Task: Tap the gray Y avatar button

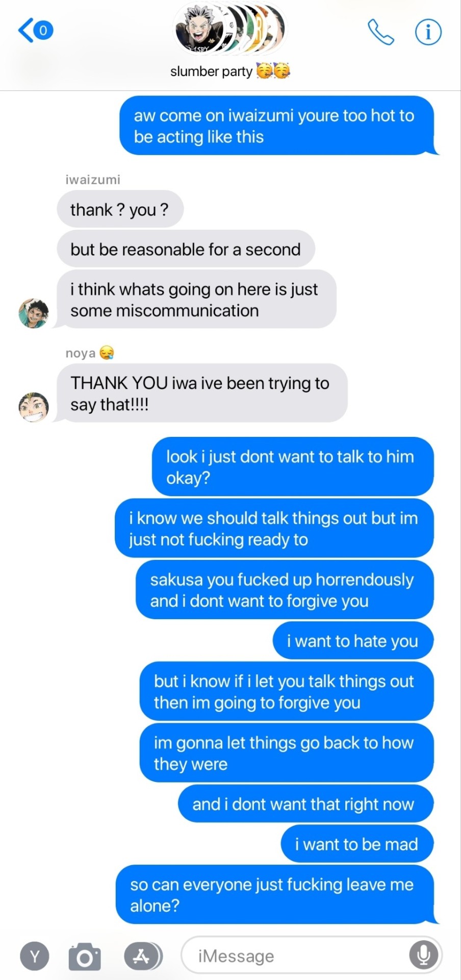Action: click(x=35, y=956)
